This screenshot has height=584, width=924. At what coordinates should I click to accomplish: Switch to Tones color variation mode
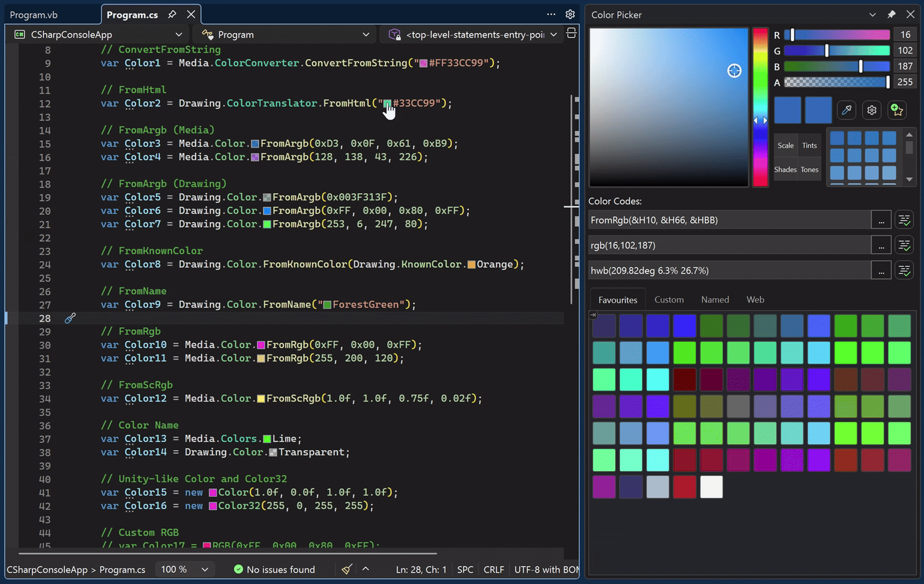[x=809, y=169]
